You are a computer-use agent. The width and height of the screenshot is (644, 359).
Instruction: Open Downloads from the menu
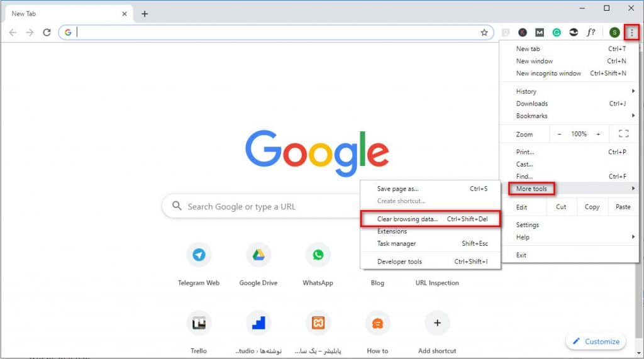pos(569,104)
